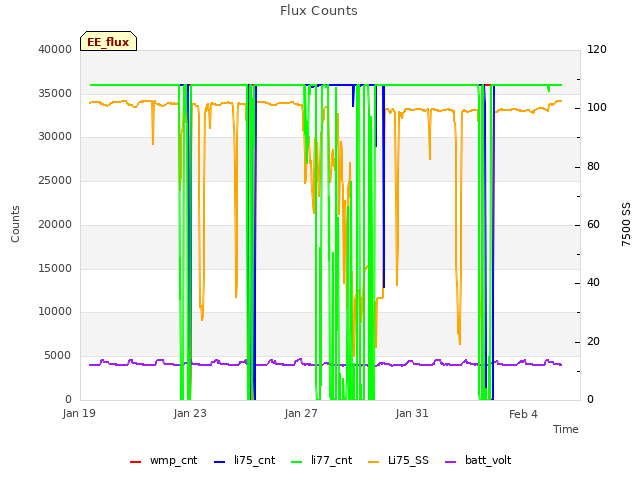Image resolution: width=640 pixels, height=480 pixels.
Task: Click the 40 right axis tick label
Action: [593, 282]
